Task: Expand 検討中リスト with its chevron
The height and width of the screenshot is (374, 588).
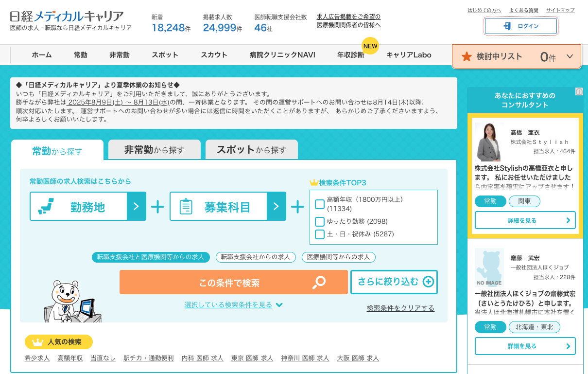Action: coord(570,56)
